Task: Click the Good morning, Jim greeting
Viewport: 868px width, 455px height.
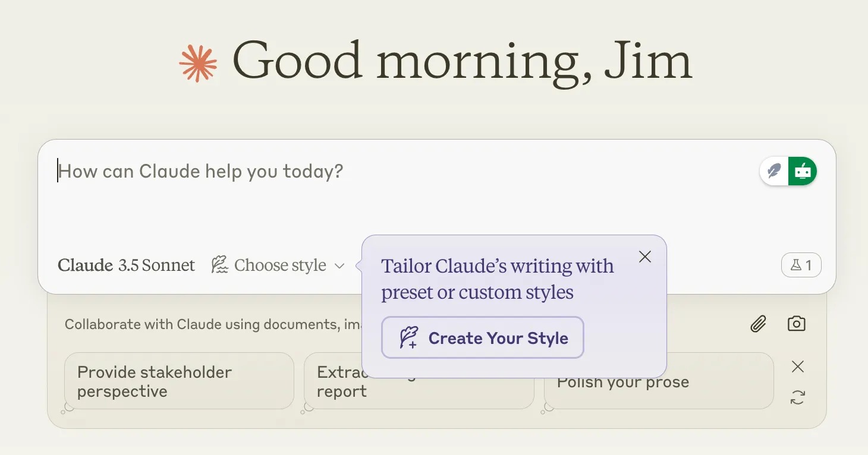Action: click(462, 62)
